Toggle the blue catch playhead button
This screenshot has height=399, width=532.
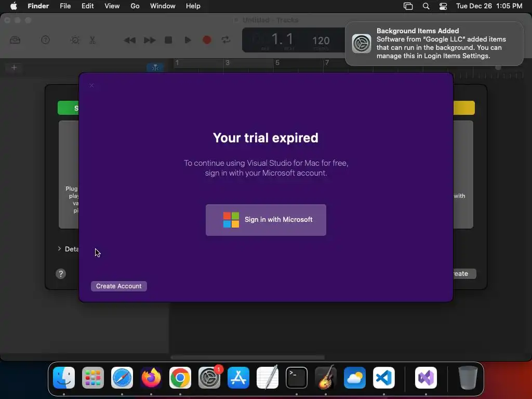(x=155, y=68)
